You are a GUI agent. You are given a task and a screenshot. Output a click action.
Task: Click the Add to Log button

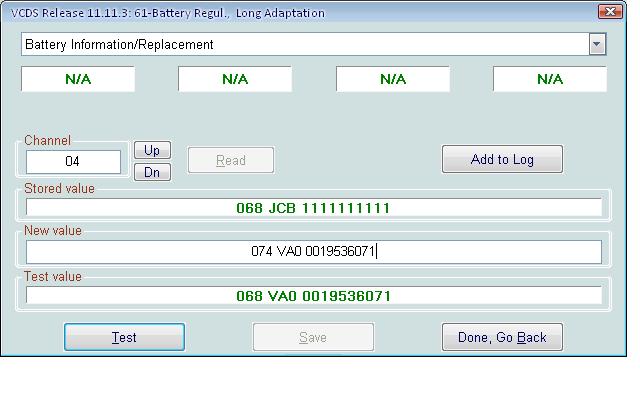point(502,160)
